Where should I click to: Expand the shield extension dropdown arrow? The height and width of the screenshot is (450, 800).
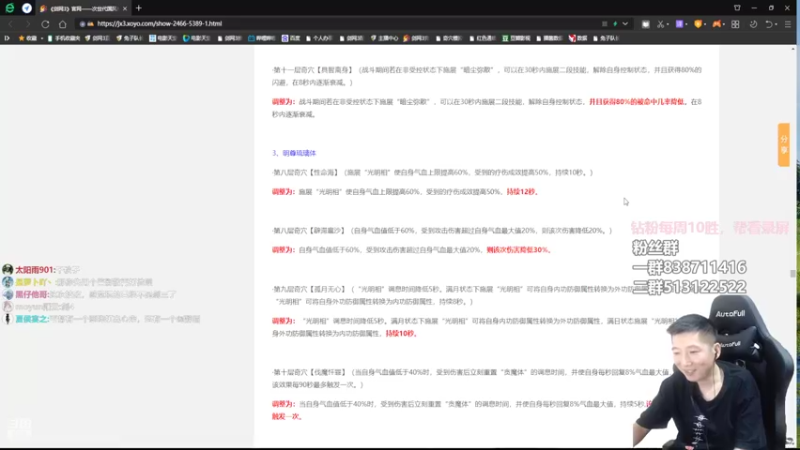click(x=705, y=24)
